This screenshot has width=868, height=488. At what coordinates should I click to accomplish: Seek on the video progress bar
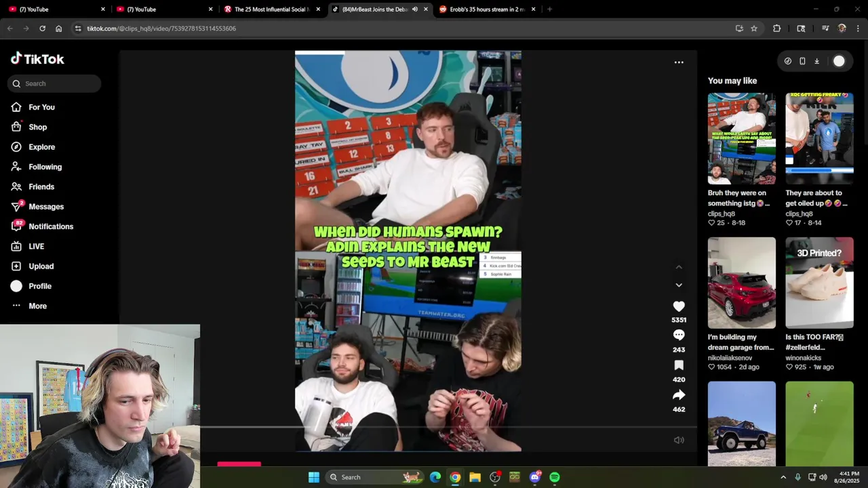click(448, 428)
